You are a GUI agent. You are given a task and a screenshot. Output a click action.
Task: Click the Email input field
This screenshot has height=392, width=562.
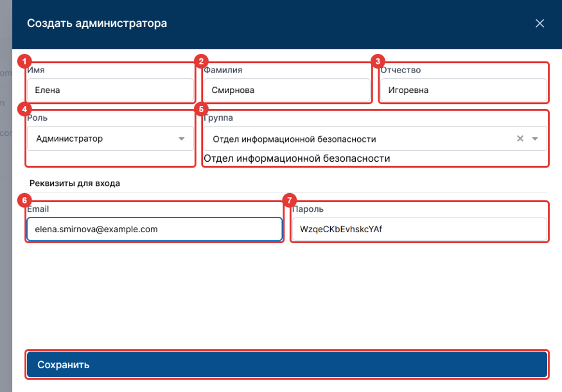pyautogui.click(x=155, y=229)
